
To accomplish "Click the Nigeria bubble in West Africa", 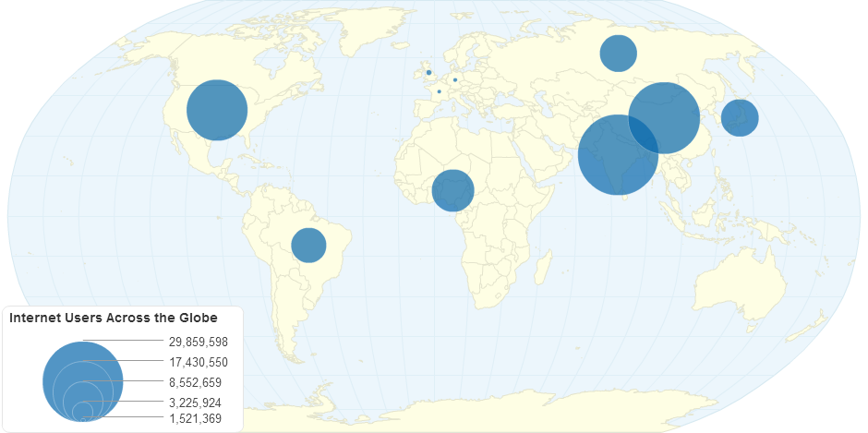I will point(452,190).
